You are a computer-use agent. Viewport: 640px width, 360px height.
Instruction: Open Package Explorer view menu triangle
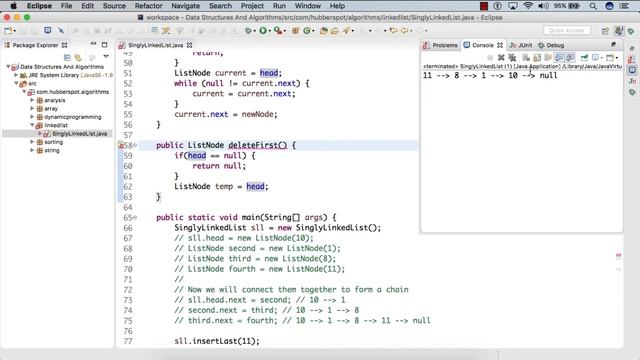coord(106,57)
